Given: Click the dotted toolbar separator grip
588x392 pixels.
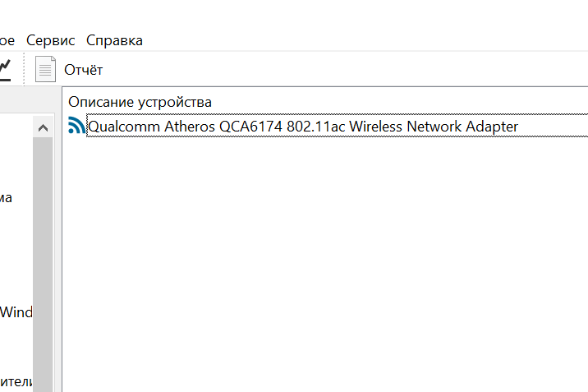Looking at the screenshot, I should (x=24, y=69).
